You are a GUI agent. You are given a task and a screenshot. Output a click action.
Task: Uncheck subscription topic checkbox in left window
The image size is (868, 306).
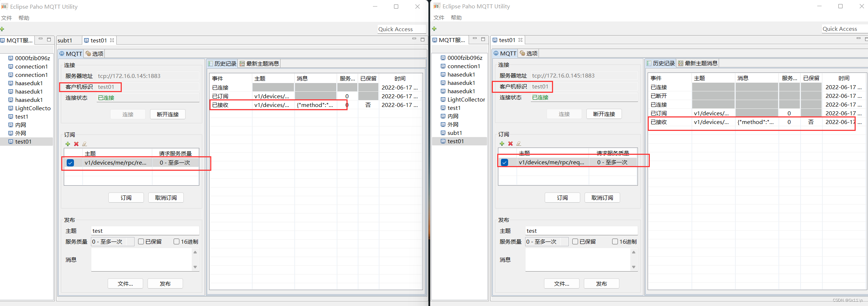pos(70,163)
